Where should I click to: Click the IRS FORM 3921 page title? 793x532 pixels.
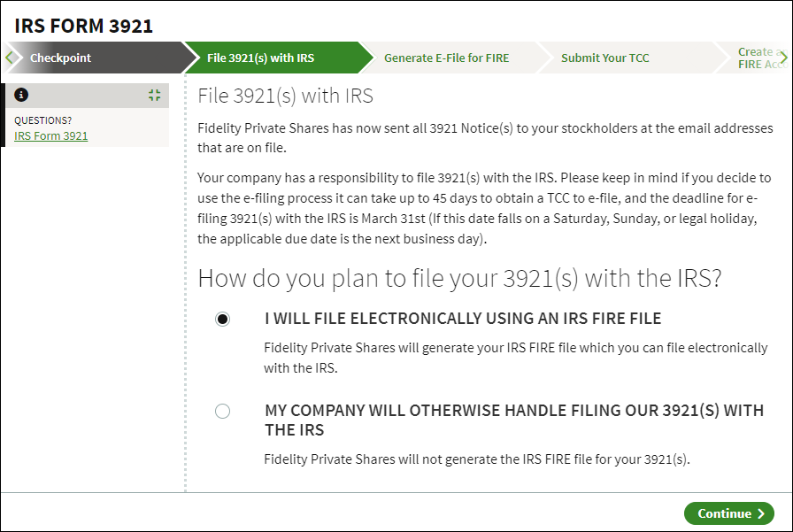[x=83, y=26]
